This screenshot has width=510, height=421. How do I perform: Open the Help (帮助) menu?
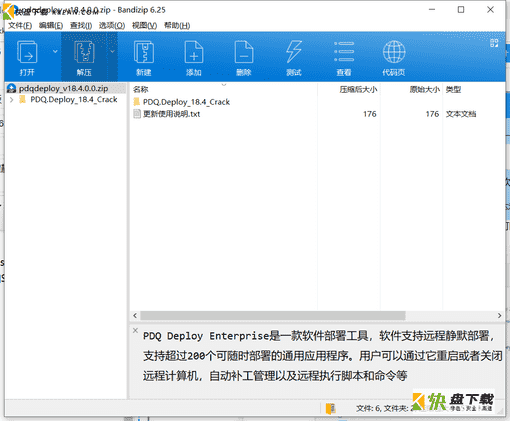point(177,26)
